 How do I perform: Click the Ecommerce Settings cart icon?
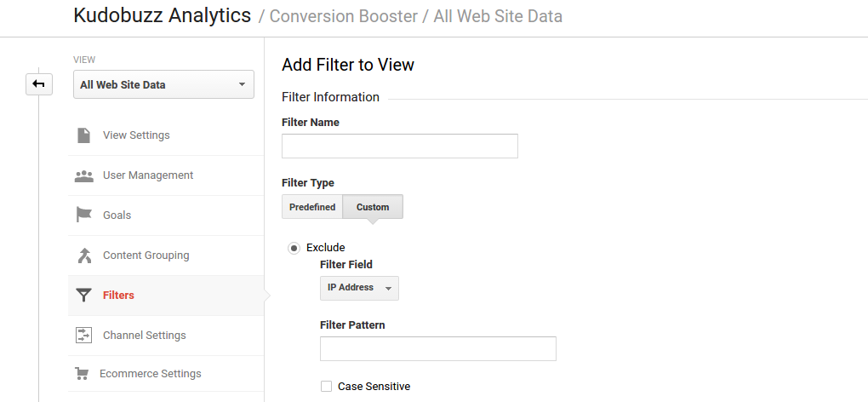[82, 374]
